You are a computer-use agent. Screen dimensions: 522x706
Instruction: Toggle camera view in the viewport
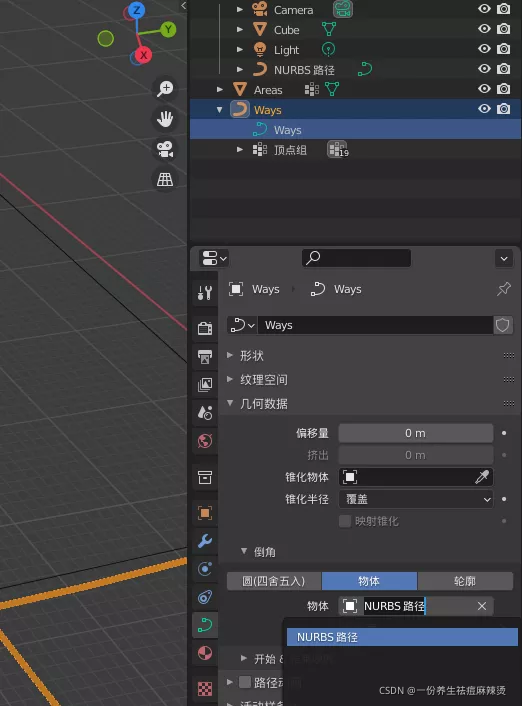pos(165,149)
